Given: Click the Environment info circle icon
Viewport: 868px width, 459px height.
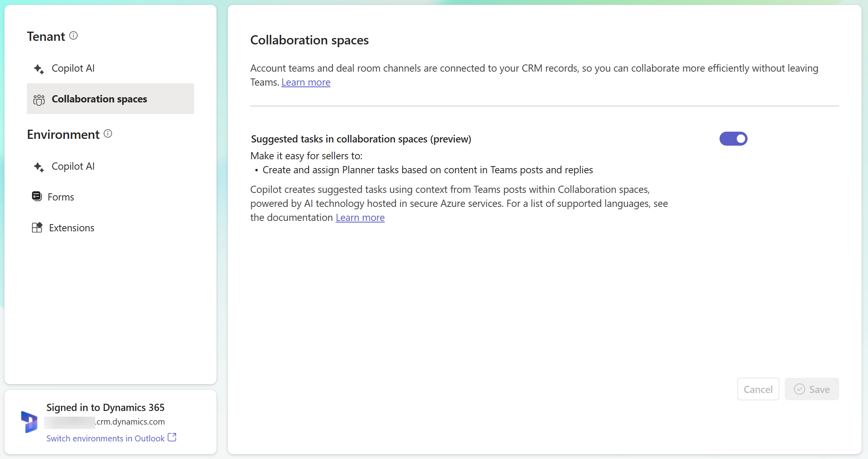Looking at the screenshot, I should (x=109, y=134).
